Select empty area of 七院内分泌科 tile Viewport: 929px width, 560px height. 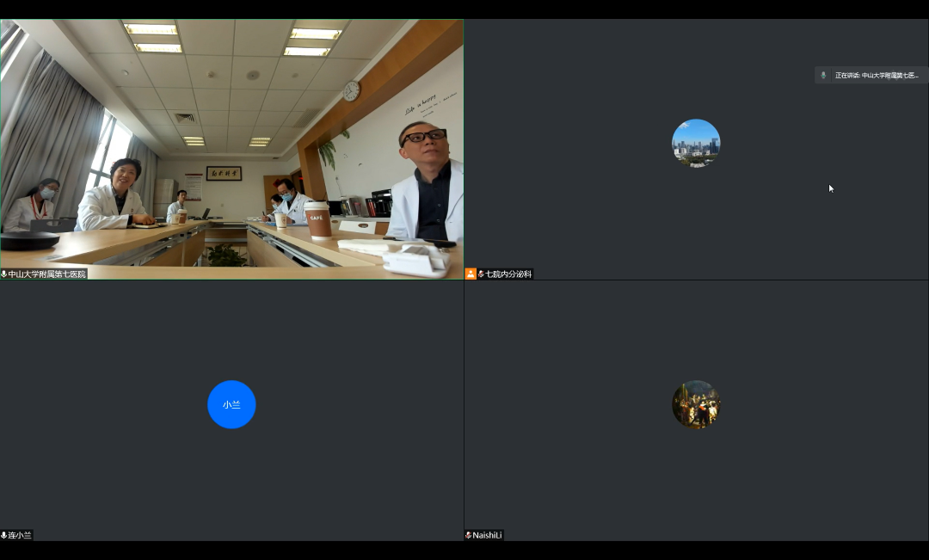point(602,215)
